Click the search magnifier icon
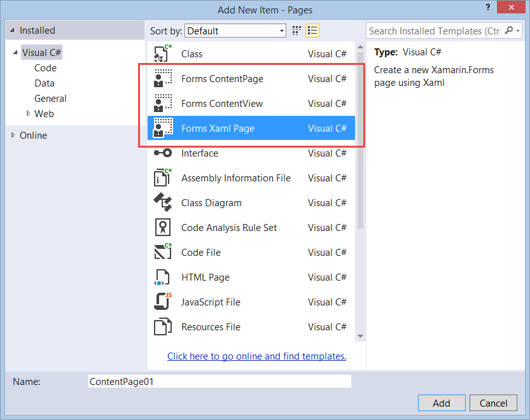Viewport: 530px width, 420px height. tap(508, 31)
